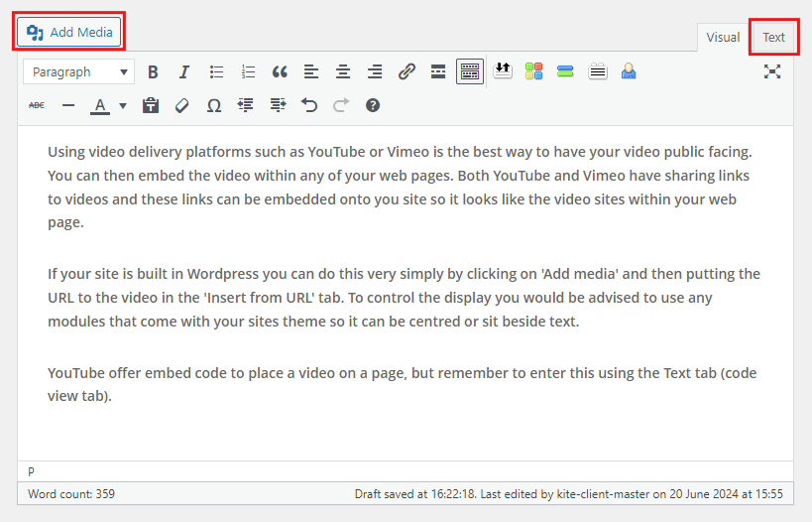Align text left

pos(311,72)
